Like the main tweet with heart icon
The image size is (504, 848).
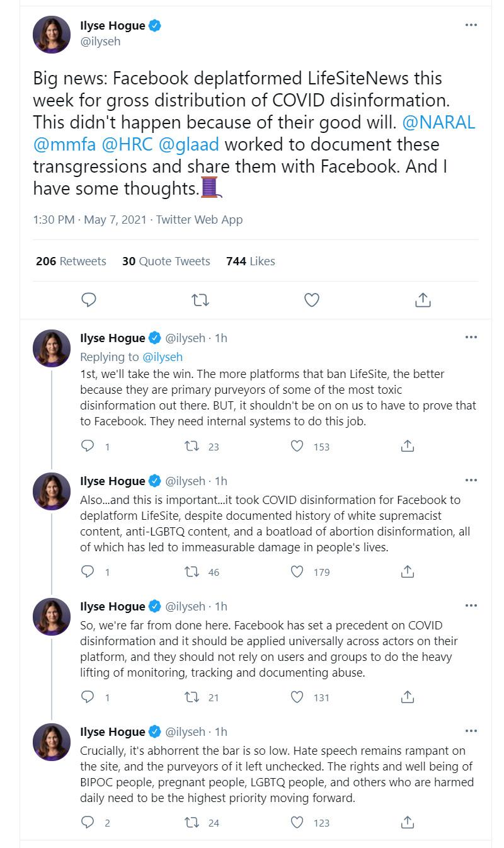311,300
